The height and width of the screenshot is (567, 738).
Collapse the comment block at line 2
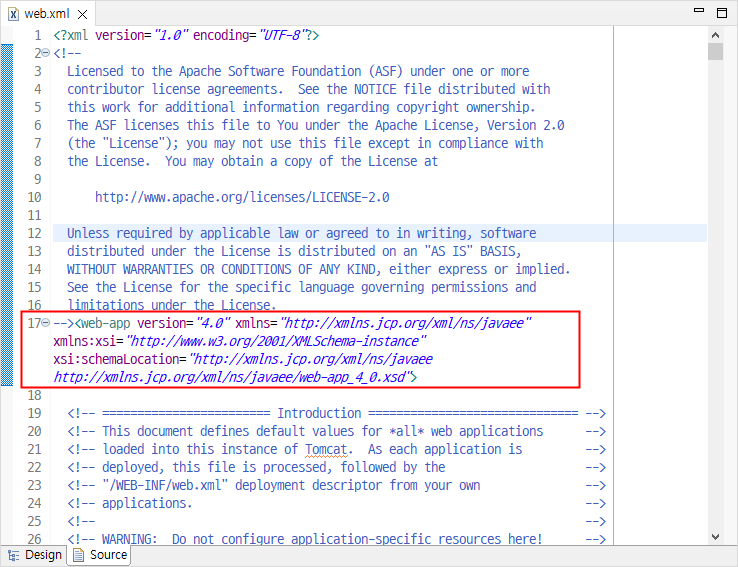tap(46, 53)
